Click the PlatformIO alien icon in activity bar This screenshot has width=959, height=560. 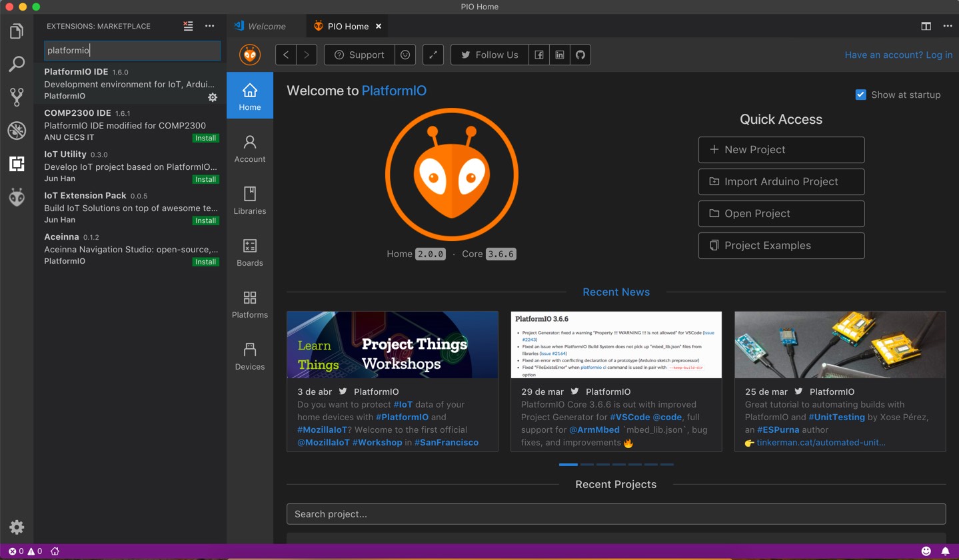point(17,197)
